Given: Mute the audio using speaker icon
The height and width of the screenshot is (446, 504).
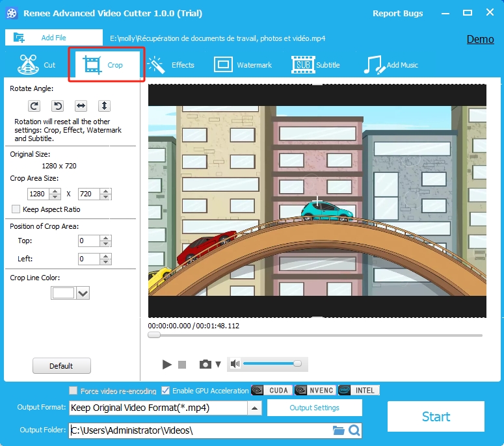Looking at the screenshot, I should click(x=235, y=364).
